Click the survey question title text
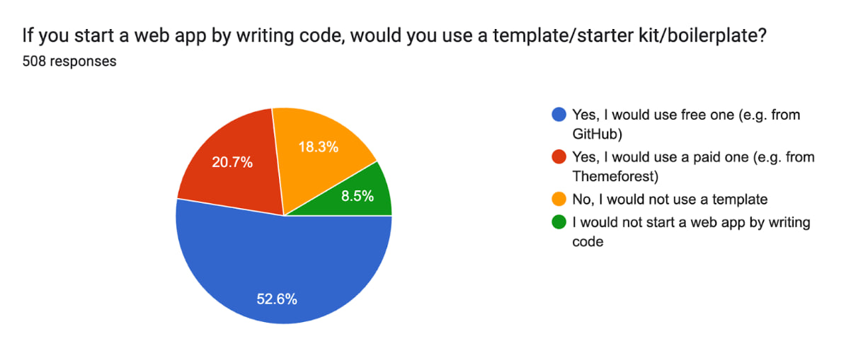The width and height of the screenshot is (868, 358). point(394,35)
